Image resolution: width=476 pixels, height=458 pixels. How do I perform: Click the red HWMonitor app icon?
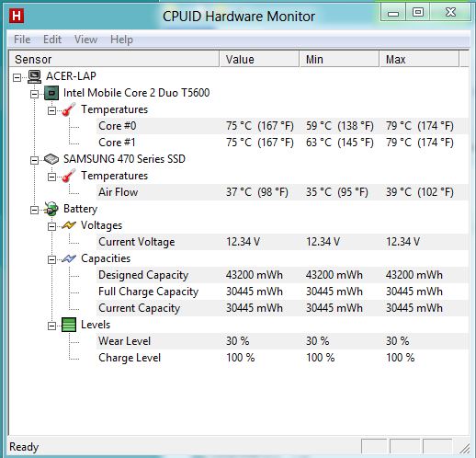pyautogui.click(x=17, y=16)
